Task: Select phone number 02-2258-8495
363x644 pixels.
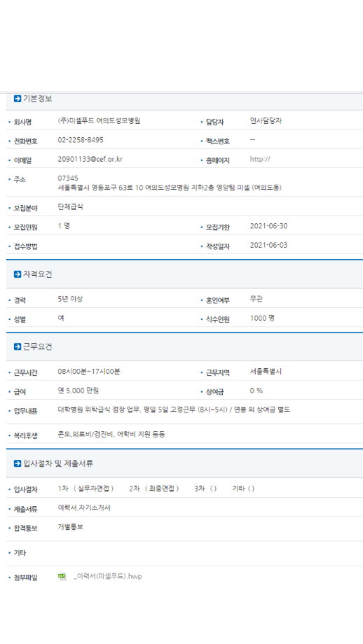Action: (x=81, y=140)
